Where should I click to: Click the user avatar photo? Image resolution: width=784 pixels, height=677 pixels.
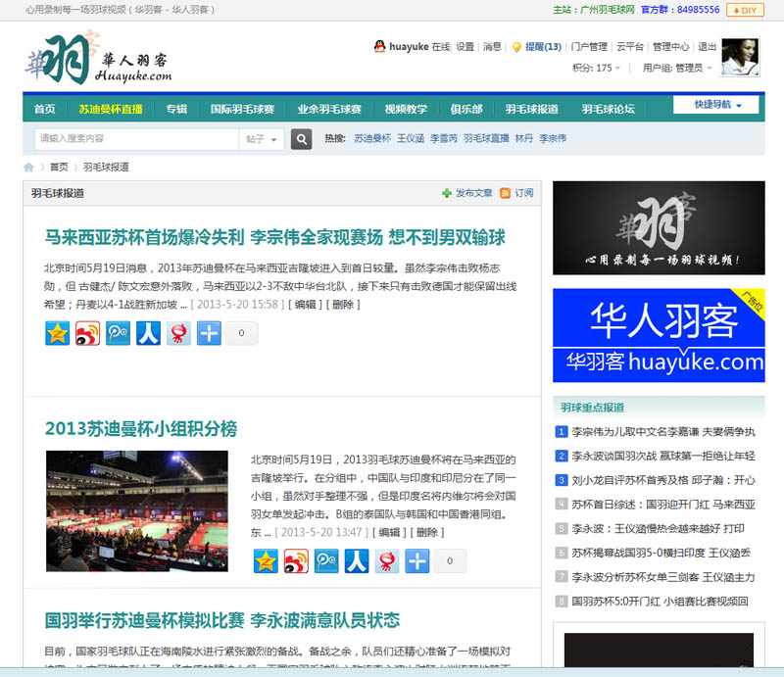click(x=740, y=57)
